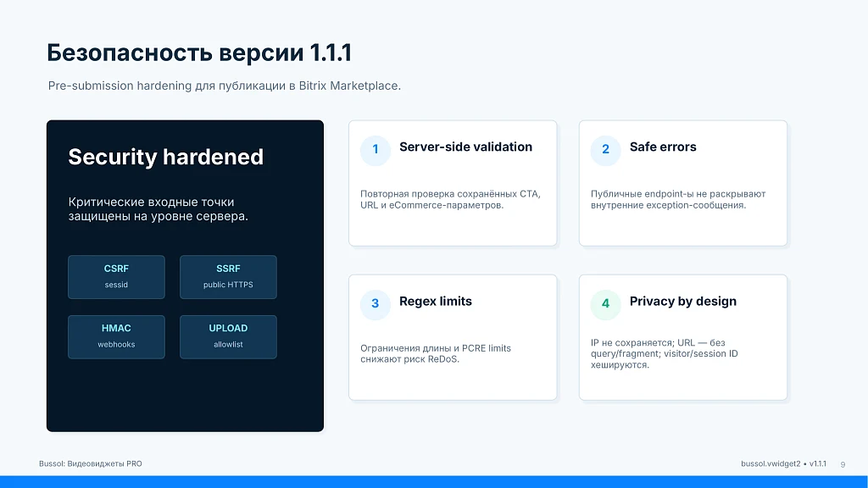Click the Pre-submission hardening subtitle
868x488 pixels.
[x=224, y=86]
